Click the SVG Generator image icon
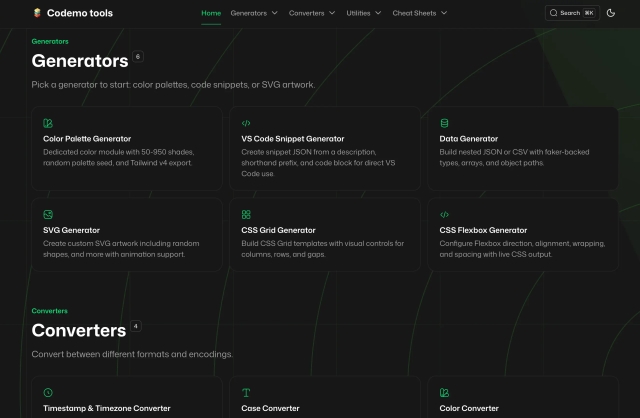 pos(48,215)
